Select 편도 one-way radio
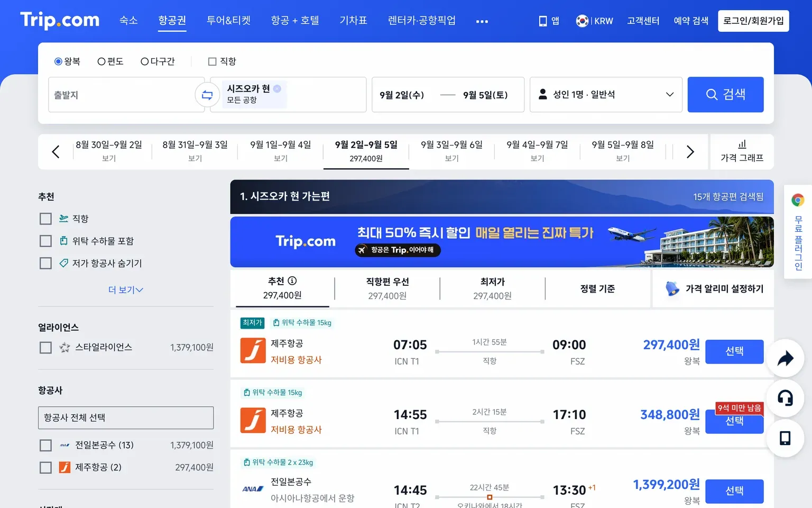812x508 pixels. click(x=101, y=61)
